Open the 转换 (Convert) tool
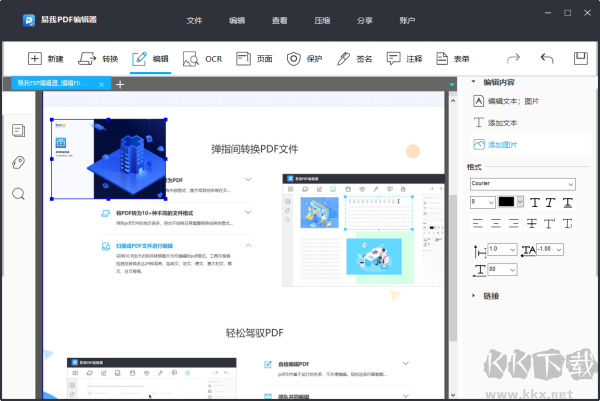 (98, 59)
